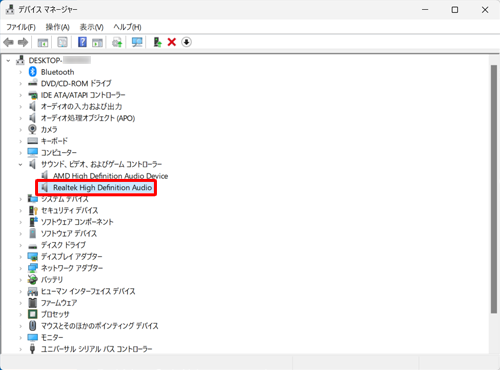Click the DESKTOP computer root icon
Viewport: 500px width, 370px height.
(x=20, y=60)
